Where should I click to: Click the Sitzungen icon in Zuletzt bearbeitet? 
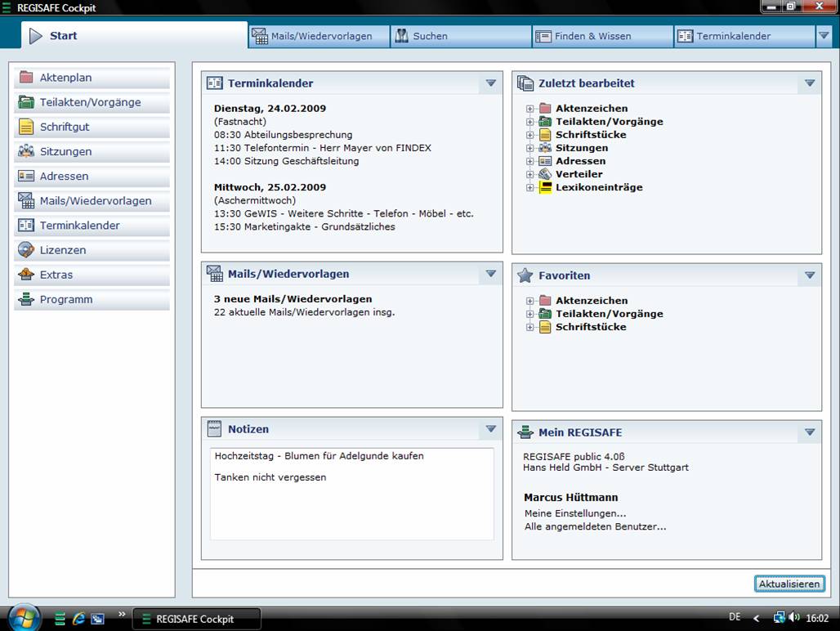click(545, 148)
